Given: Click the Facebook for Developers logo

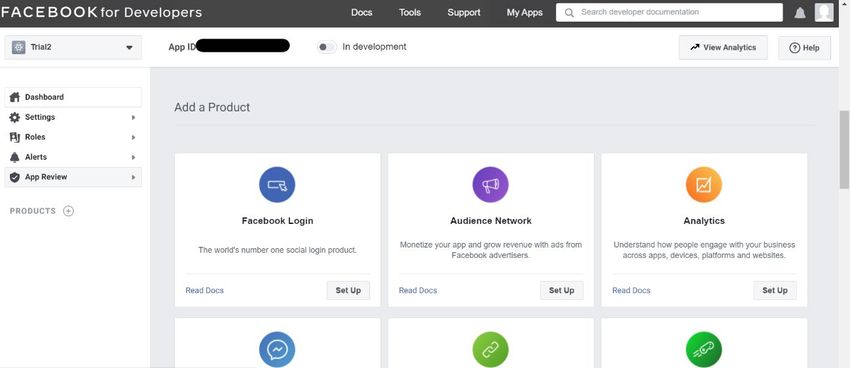Looking at the screenshot, I should (101, 12).
